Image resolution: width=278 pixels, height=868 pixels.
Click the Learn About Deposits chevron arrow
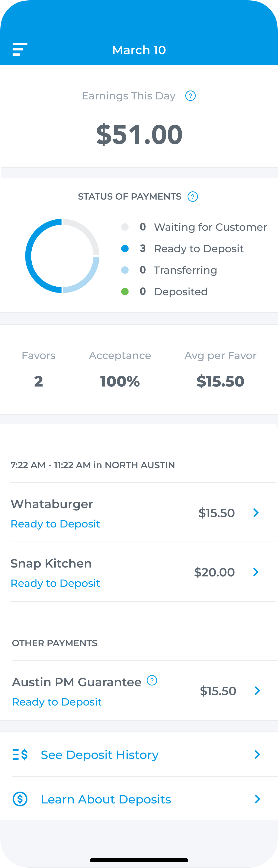coord(257,799)
